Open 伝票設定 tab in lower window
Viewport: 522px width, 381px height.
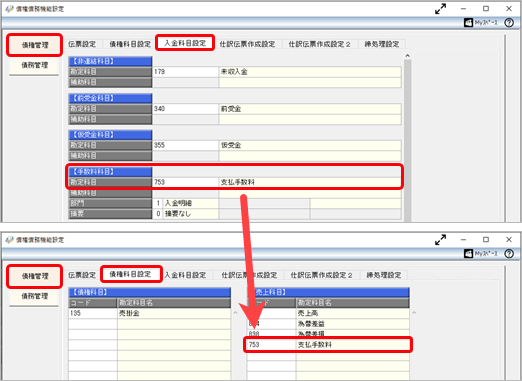pyautogui.click(x=82, y=275)
